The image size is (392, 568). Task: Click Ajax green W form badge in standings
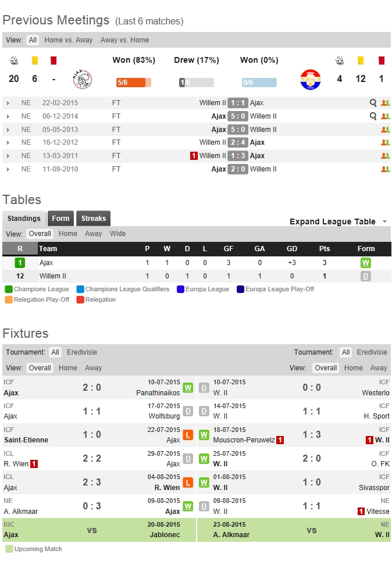tap(366, 263)
